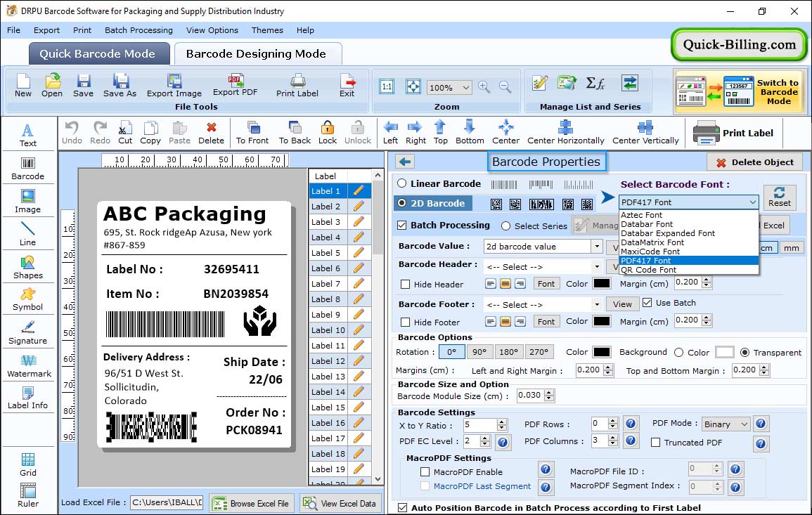812x515 pixels.
Task: Open the Barcode Footer select dropdown
Action: 597,304
